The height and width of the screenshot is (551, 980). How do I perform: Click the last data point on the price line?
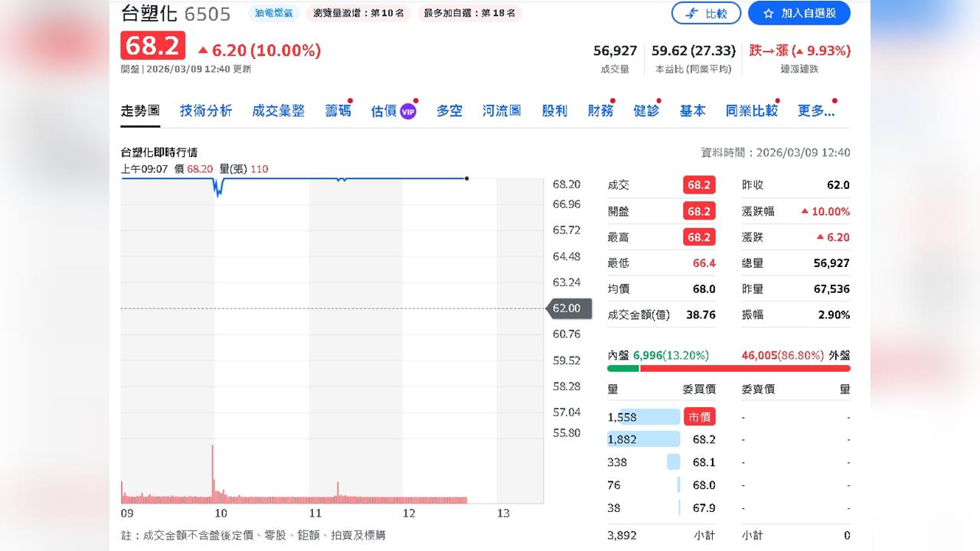(x=466, y=178)
